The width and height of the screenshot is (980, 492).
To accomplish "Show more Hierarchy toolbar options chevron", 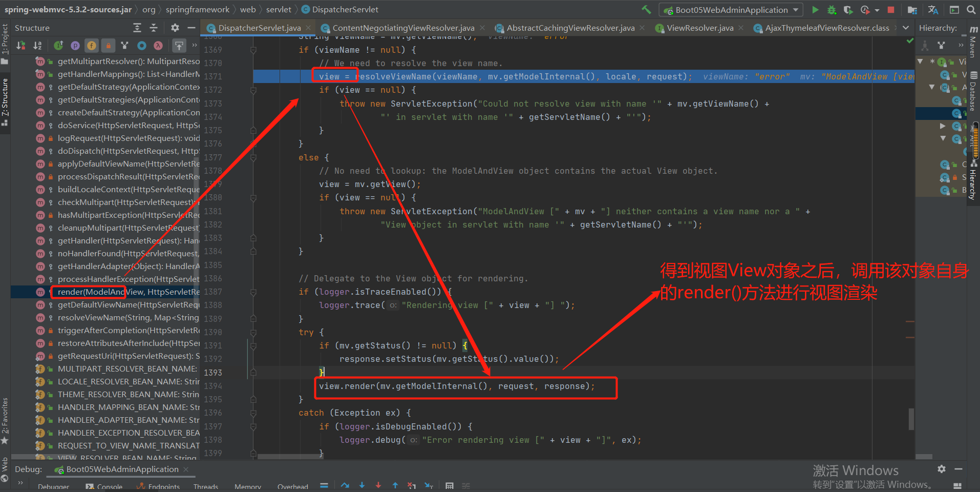I will (x=961, y=45).
